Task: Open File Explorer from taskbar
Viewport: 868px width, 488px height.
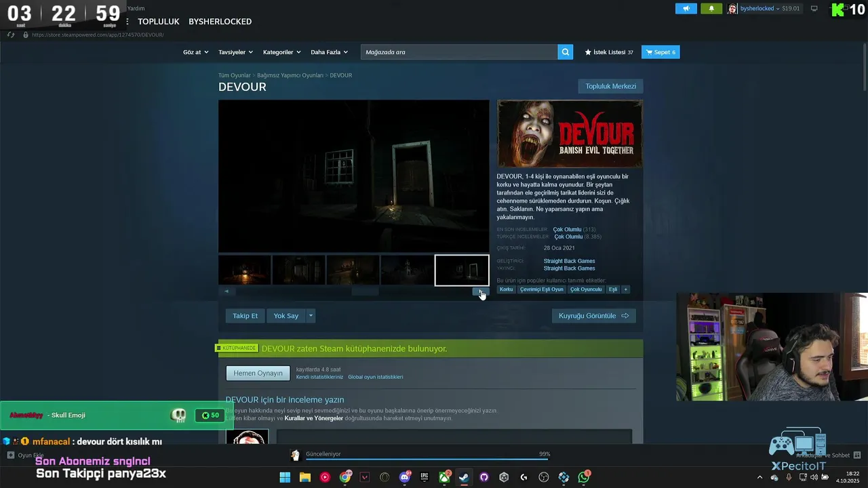Action: tap(305, 477)
